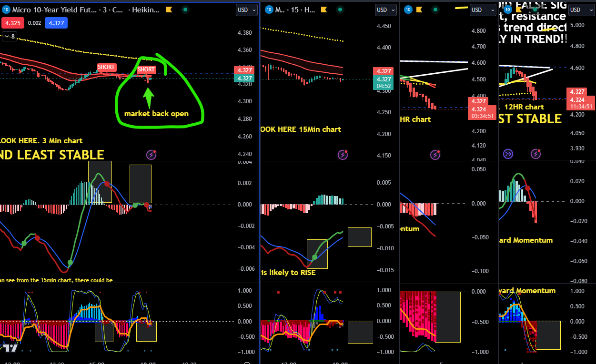Screen dimensions: 596x364
Task: Click the 'ND LEAST STABLE' heading text
Action: (52, 155)
